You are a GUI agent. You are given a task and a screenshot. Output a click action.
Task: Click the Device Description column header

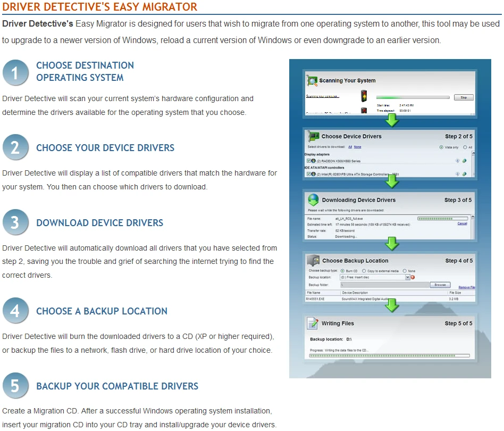(394, 293)
